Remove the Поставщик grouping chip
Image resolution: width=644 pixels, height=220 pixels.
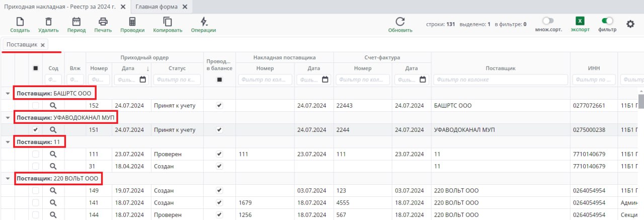pyautogui.click(x=43, y=45)
